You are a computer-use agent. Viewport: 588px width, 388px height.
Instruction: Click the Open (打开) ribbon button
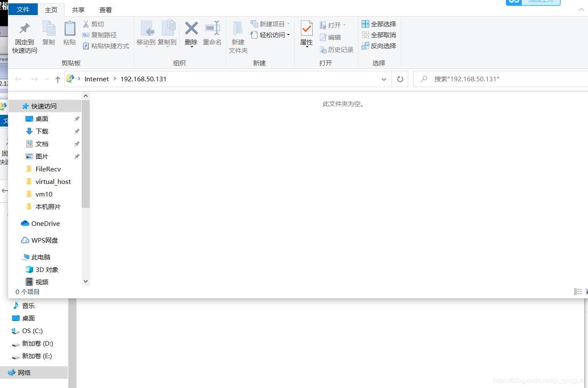pos(333,25)
